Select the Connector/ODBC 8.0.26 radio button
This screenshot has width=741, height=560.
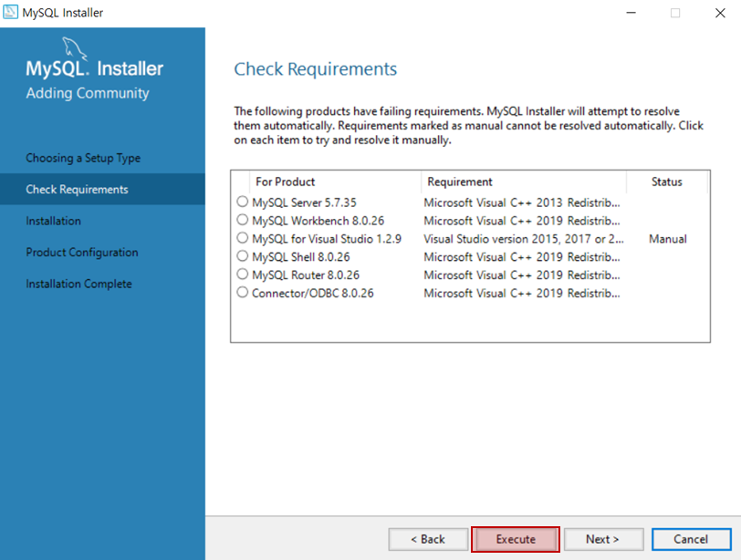pos(243,292)
